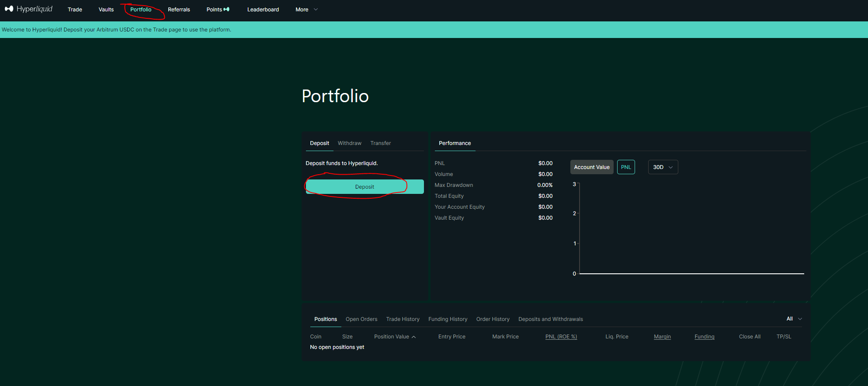Switch to the Transfer tab
This screenshot has width=868, height=386.
[x=381, y=143]
